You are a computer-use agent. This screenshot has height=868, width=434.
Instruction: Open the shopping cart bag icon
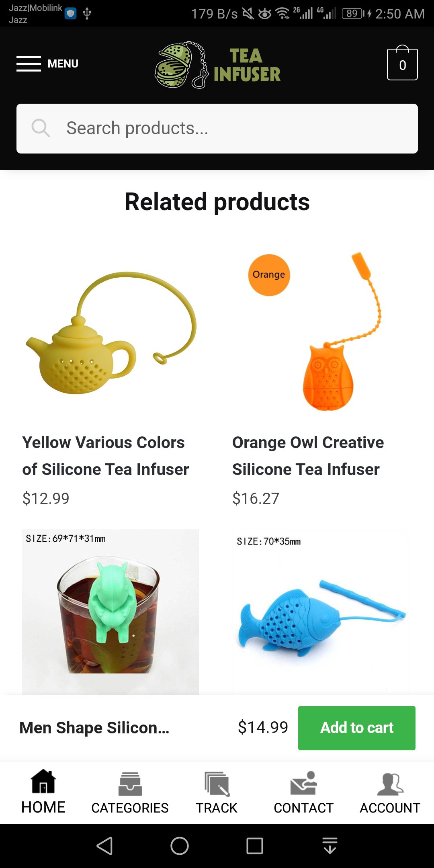click(x=402, y=63)
